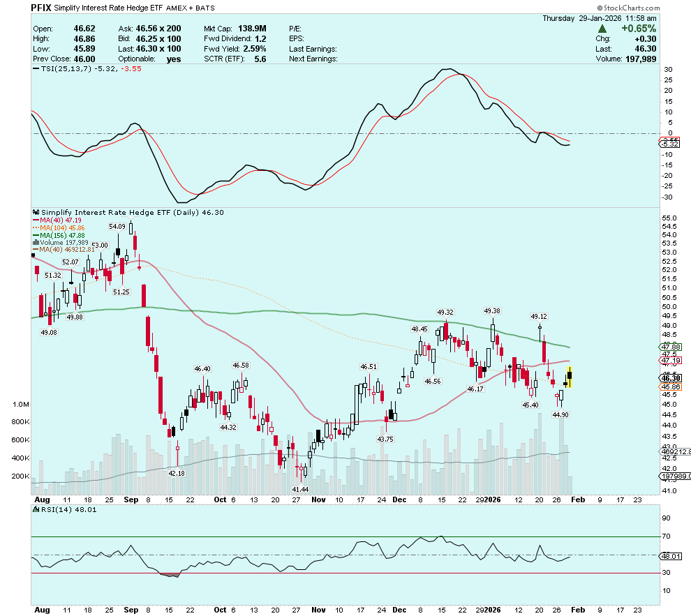Click the Chg +0.30 value

click(646, 39)
